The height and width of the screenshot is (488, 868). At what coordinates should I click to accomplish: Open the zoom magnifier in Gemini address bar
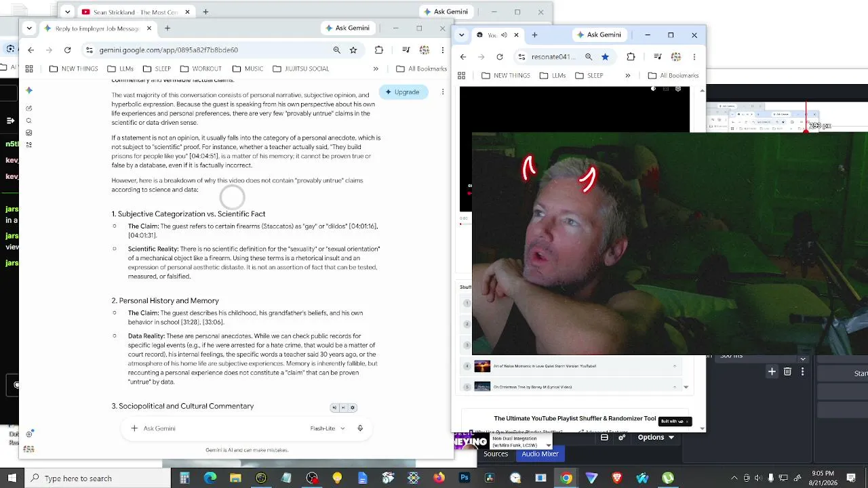pyautogui.click(x=336, y=49)
